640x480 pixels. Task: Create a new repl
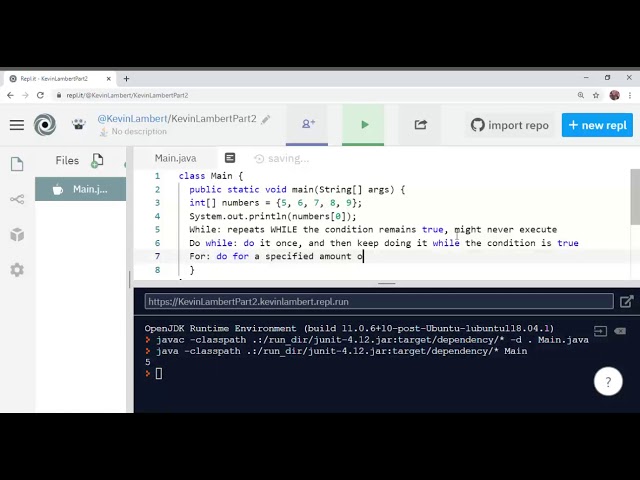click(597, 125)
